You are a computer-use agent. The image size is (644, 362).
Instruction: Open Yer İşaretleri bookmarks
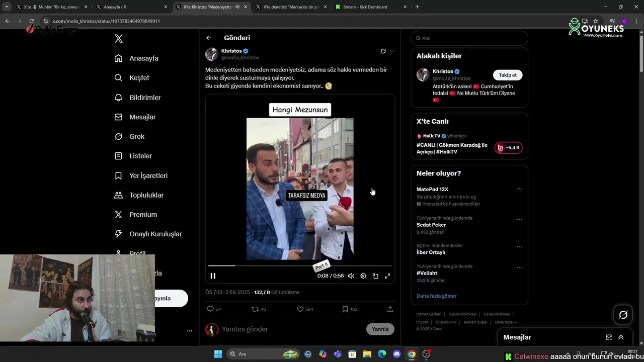tap(141, 175)
